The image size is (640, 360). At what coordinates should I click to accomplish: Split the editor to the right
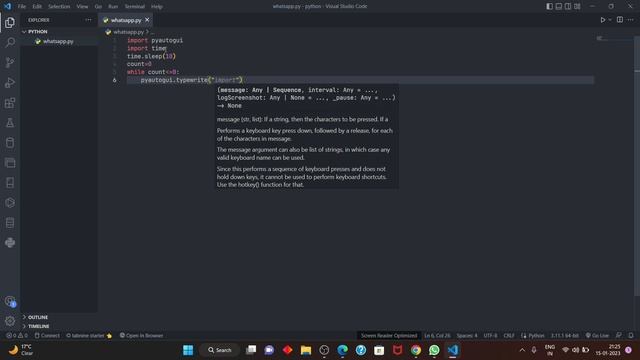point(620,20)
